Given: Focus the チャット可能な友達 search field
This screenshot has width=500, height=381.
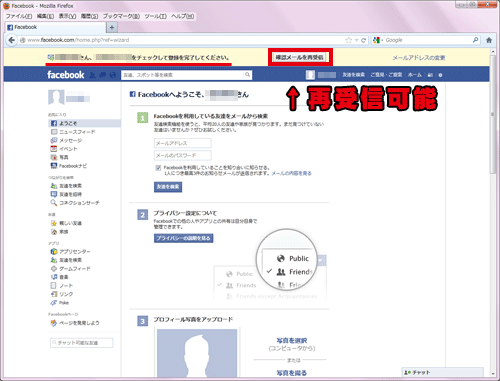Looking at the screenshot, I should point(82,343).
